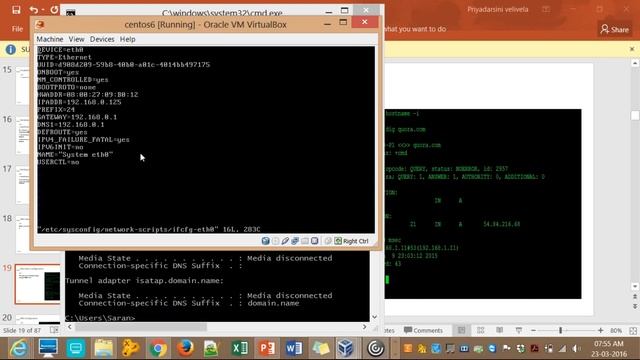The height and width of the screenshot is (360, 640).
Task: Click PowerPoint vertical scrollbar down arrow
Action: (x=635, y=287)
